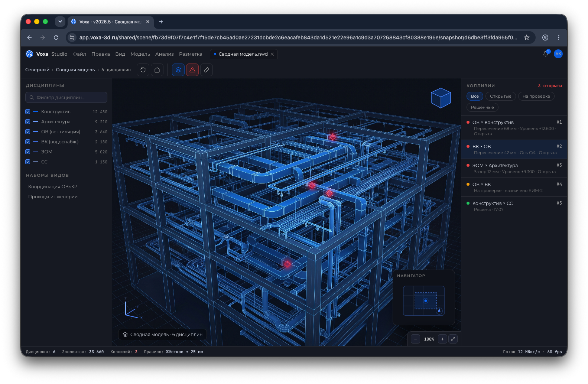Click the Voxa logo icon
This screenshot has width=588, height=384.
29,54
